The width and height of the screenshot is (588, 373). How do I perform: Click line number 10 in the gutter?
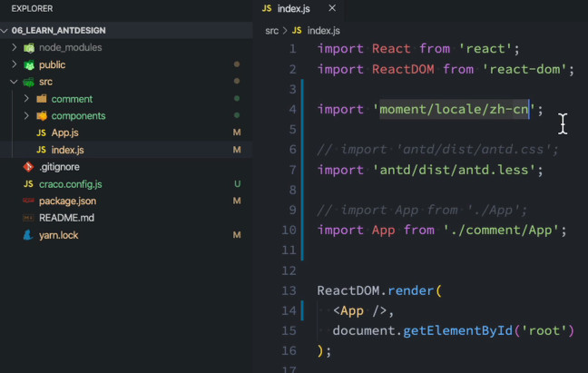[x=289, y=230]
